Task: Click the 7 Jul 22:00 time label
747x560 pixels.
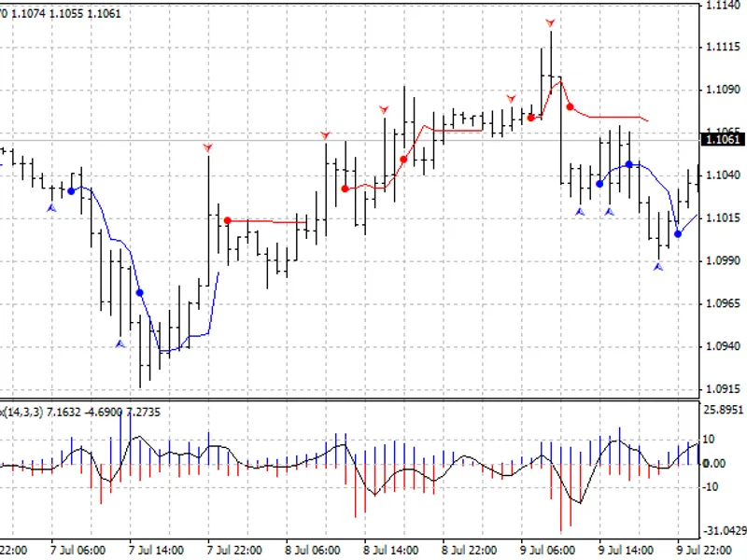Action: pos(234,551)
